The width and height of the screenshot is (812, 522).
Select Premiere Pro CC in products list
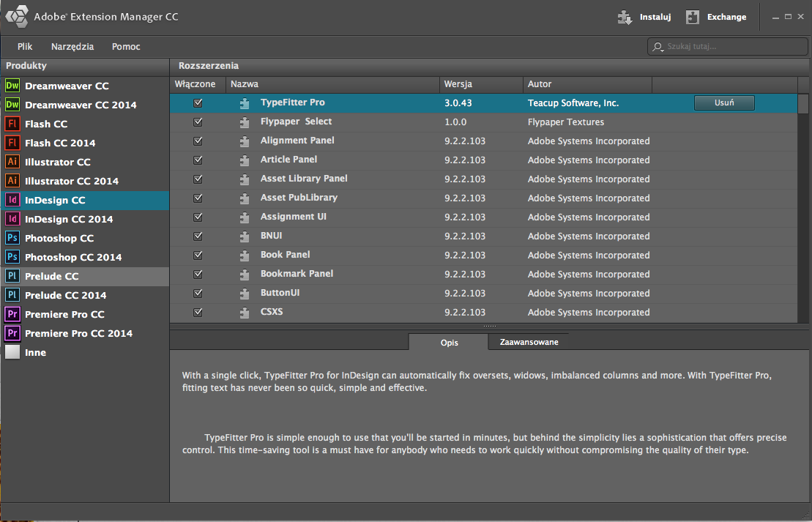85,314
